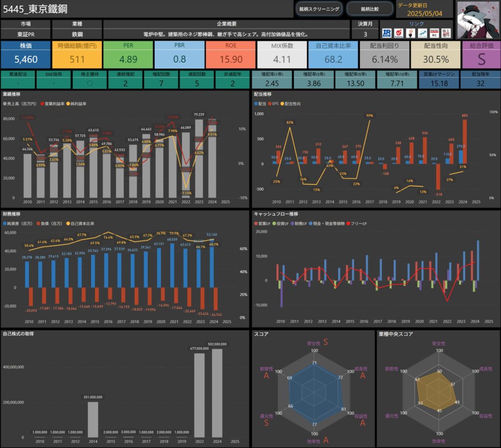
Task: Click the 2024 buyback bar labeled 502,000,000
Action: pos(217,393)
